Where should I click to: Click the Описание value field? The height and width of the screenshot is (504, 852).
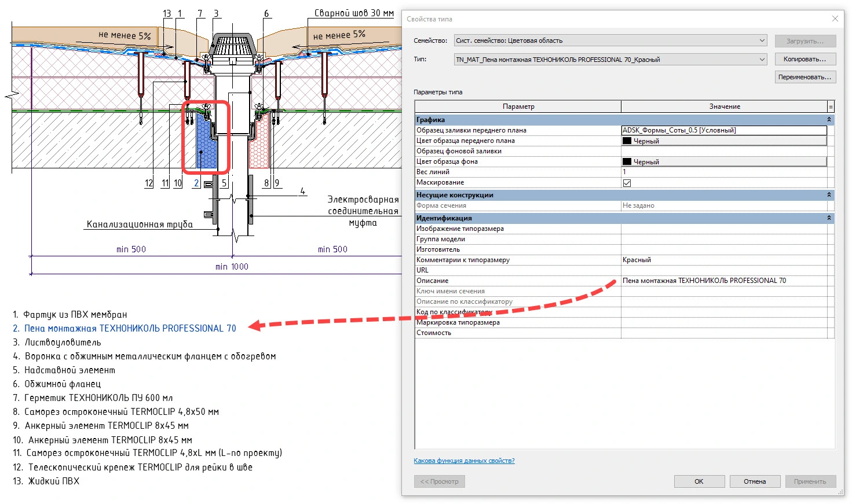[724, 281]
